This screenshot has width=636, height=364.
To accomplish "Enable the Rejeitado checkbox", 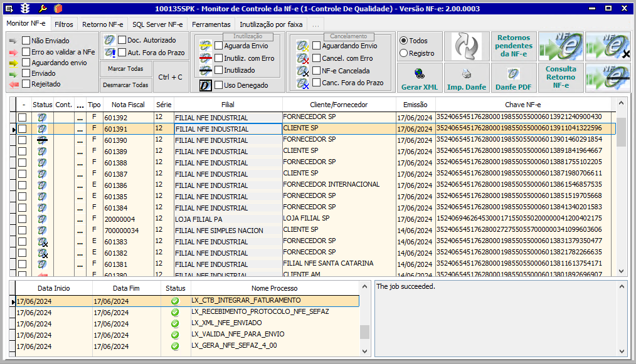I will click(26, 84).
